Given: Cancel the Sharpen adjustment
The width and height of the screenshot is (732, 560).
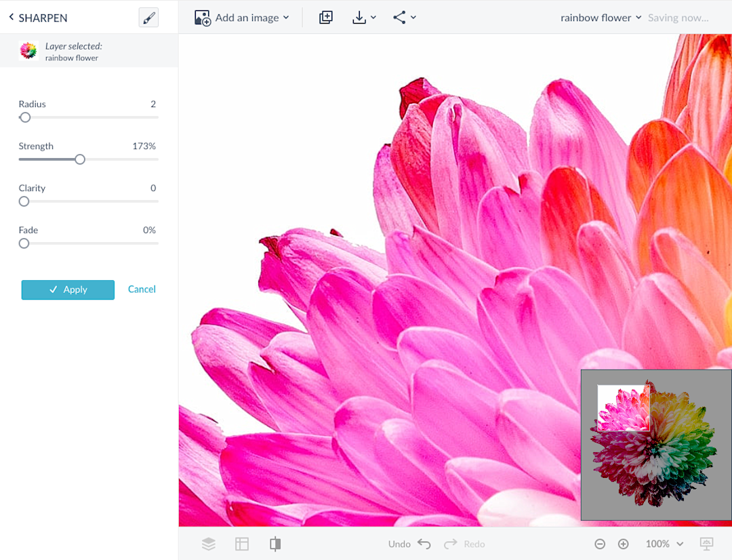Looking at the screenshot, I should [x=142, y=289].
